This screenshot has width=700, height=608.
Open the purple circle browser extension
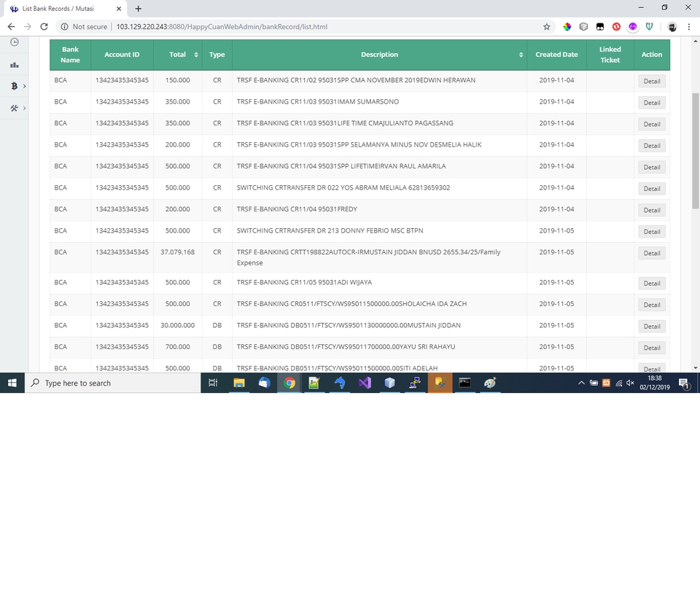[633, 27]
